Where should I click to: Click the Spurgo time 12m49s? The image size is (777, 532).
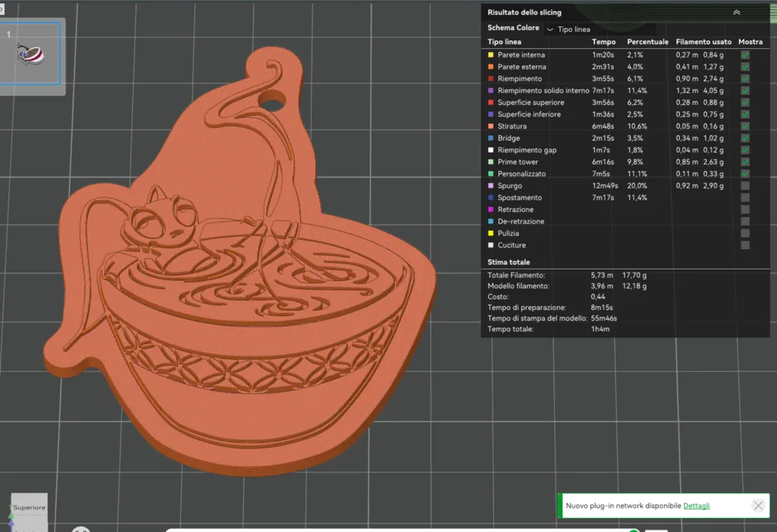(x=605, y=186)
